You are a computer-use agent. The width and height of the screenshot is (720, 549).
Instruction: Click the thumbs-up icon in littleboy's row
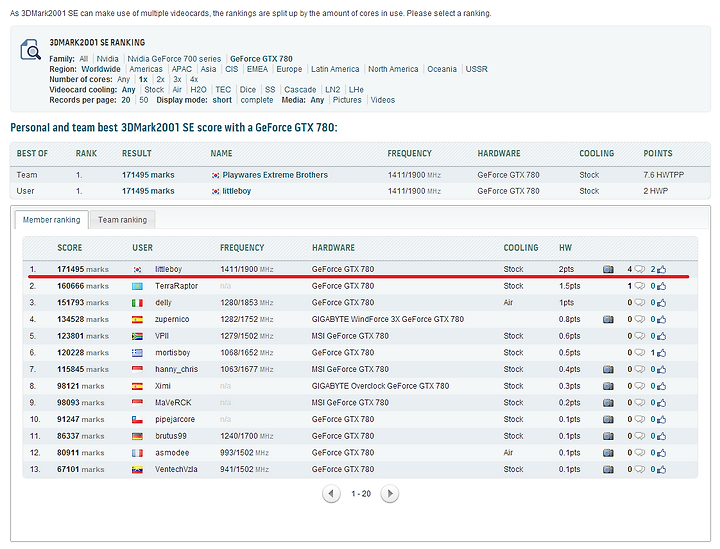[661, 269]
